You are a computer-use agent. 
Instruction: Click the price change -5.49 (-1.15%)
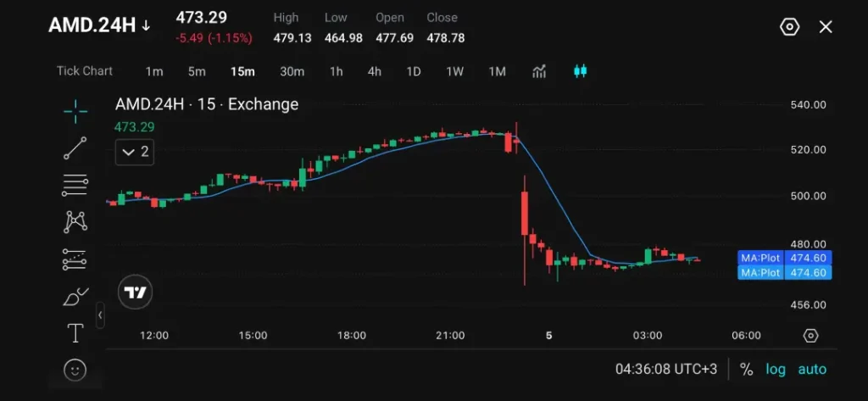[x=214, y=38]
